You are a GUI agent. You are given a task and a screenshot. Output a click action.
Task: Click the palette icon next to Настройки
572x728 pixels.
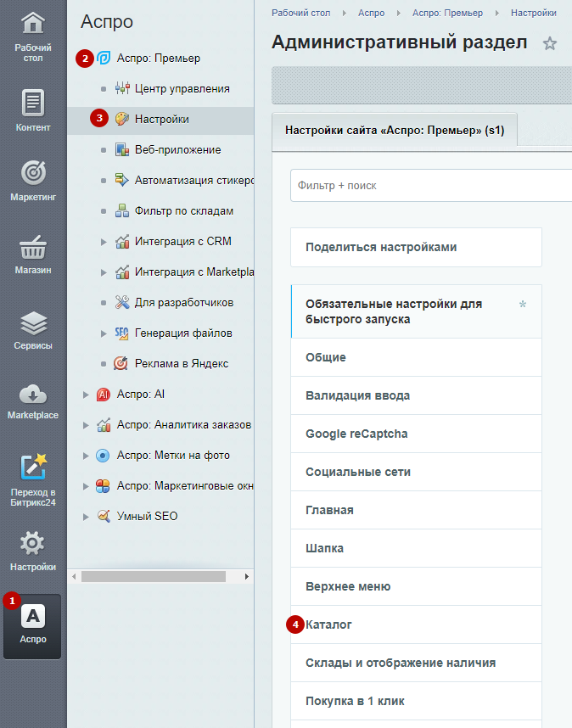122,119
